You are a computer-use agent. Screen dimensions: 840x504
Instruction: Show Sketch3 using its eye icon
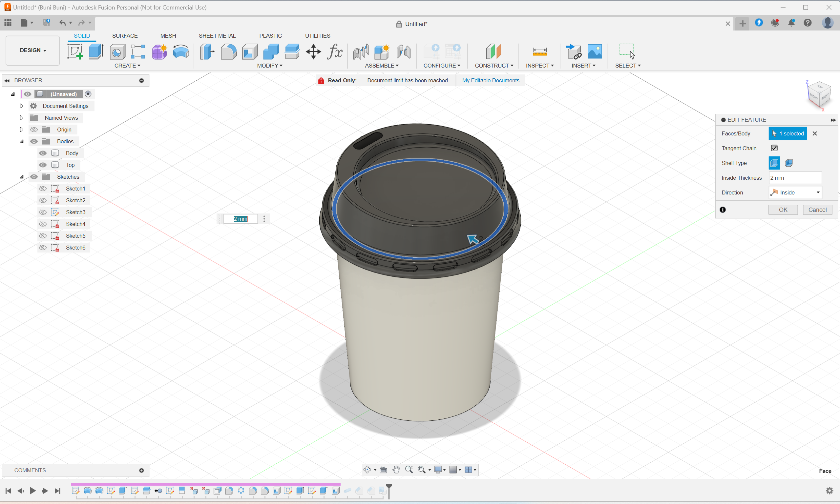pos(43,212)
